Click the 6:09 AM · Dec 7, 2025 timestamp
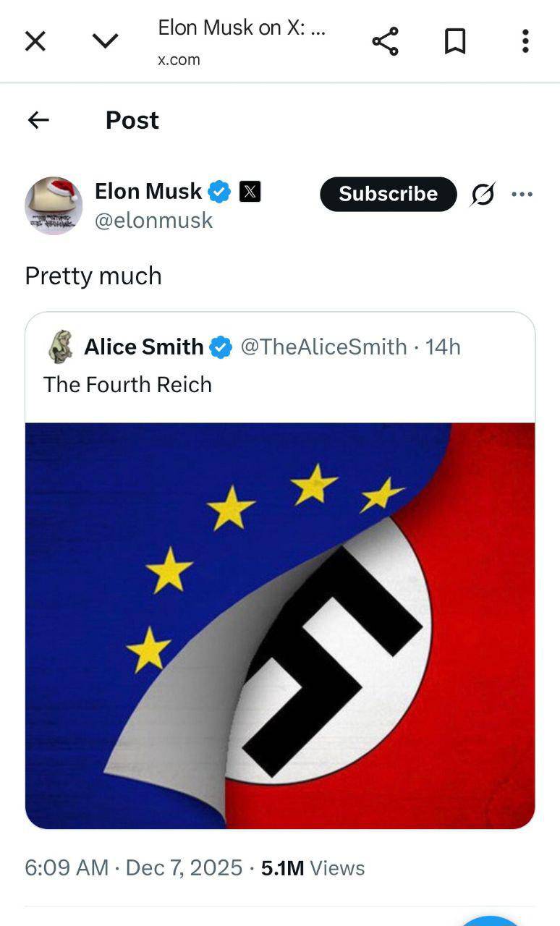 click(133, 868)
